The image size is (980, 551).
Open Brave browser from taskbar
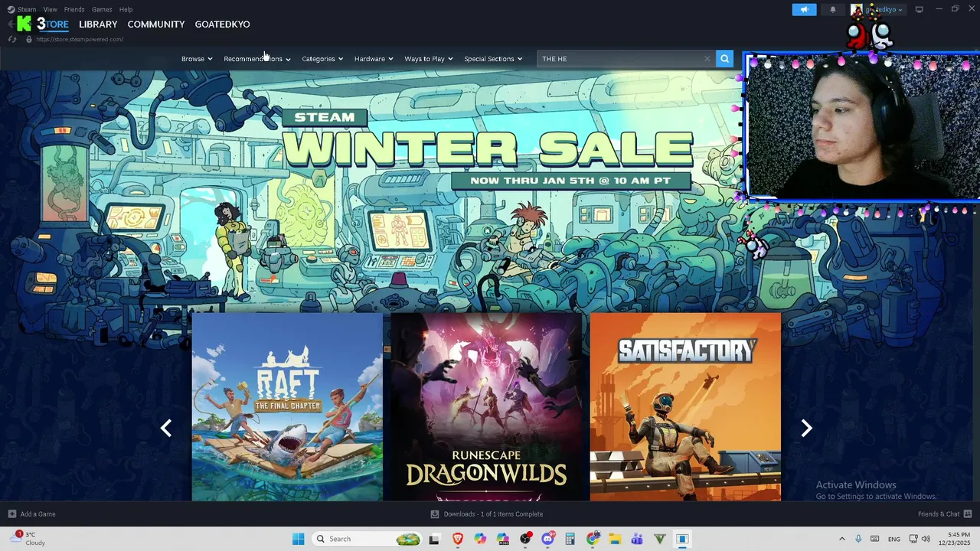(x=458, y=539)
